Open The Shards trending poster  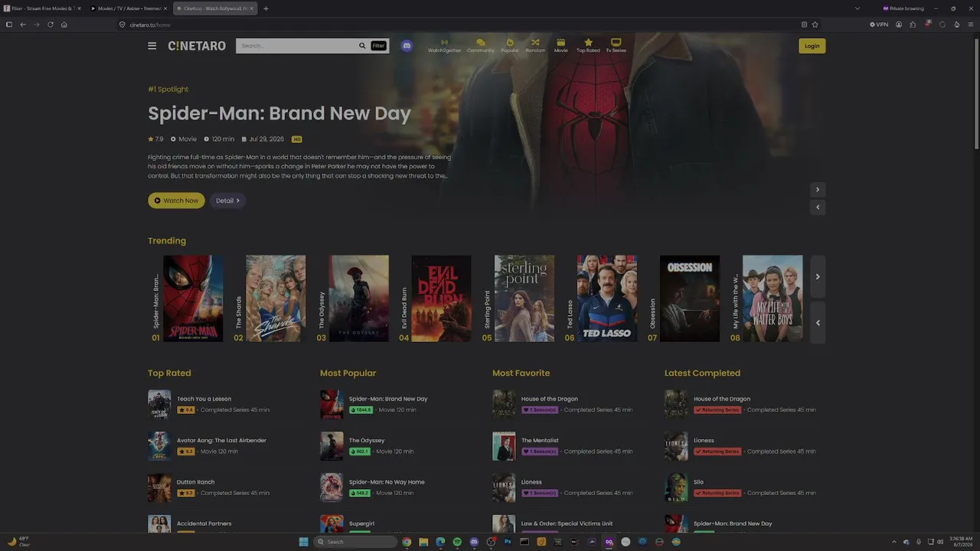(x=276, y=298)
